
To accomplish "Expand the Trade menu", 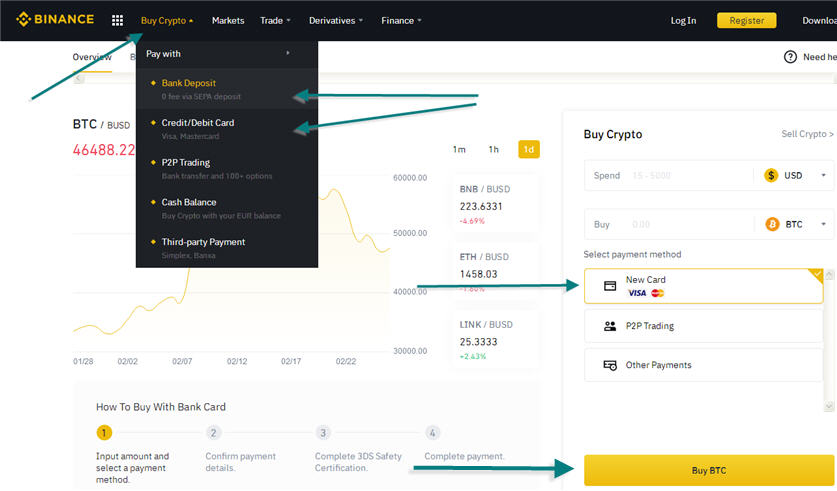I will coord(275,20).
